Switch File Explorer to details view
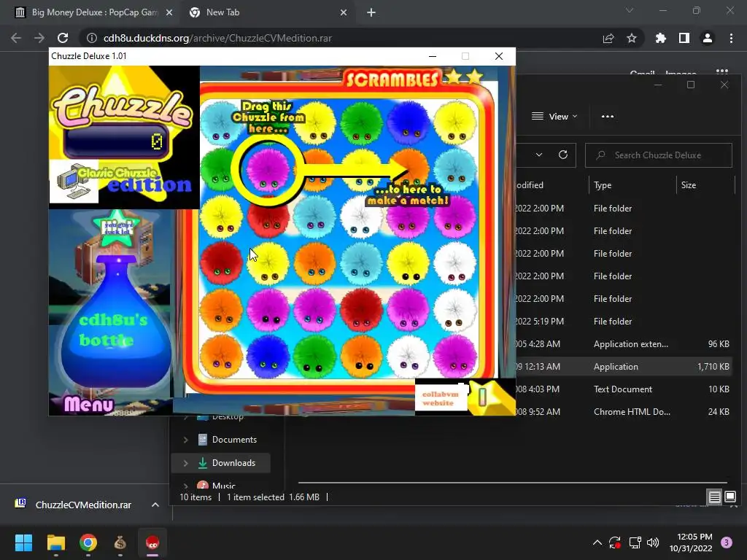Image resolution: width=747 pixels, height=560 pixels. coord(714,497)
